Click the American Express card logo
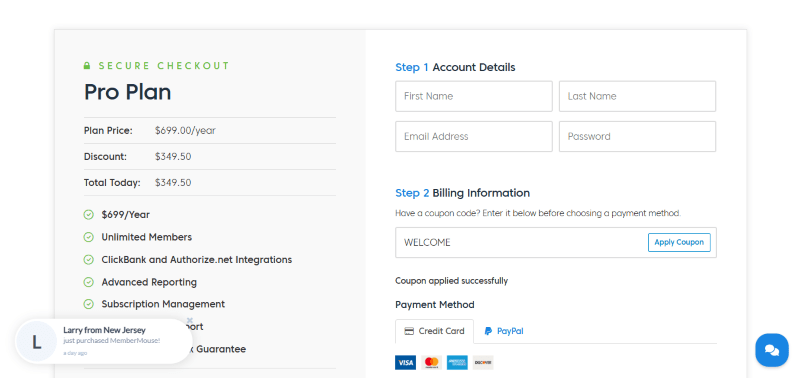Screen dimensions: 800x378 coord(457,363)
